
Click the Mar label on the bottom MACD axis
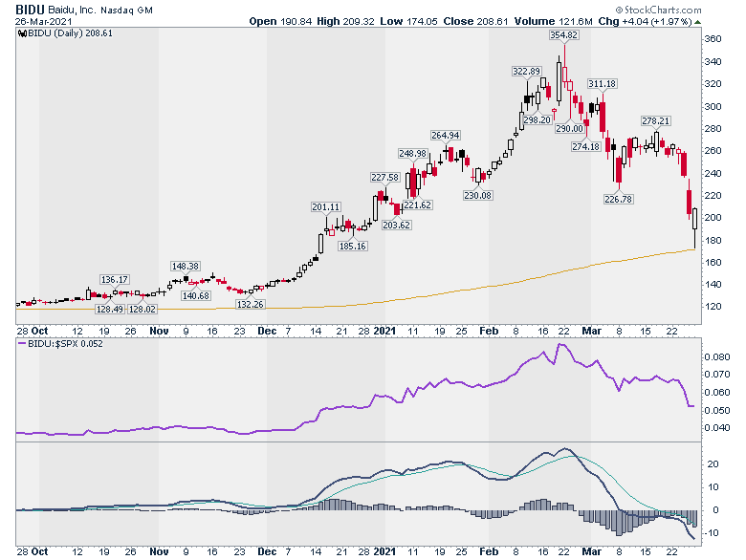click(x=591, y=551)
